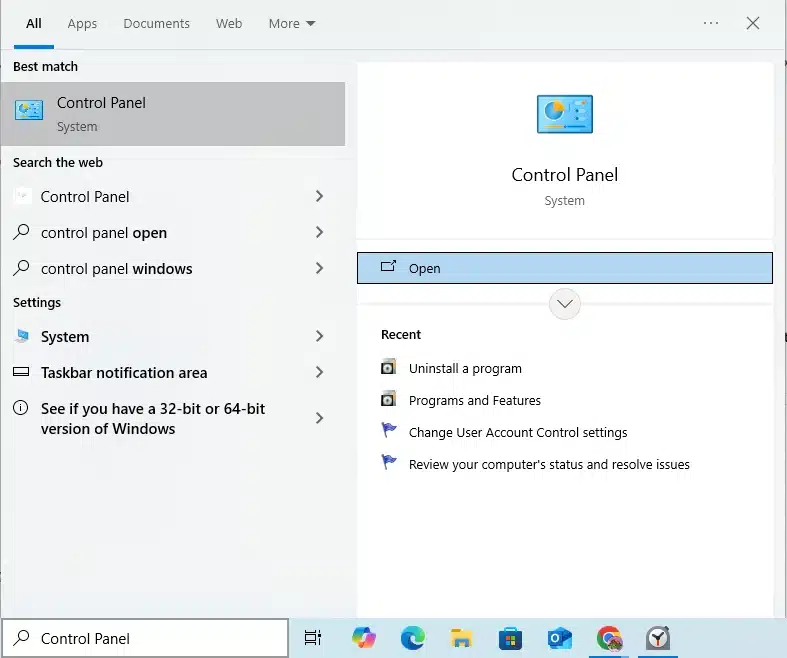The width and height of the screenshot is (787, 658).
Task: Expand arrow next to 'control panel open'
Action: 319,233
